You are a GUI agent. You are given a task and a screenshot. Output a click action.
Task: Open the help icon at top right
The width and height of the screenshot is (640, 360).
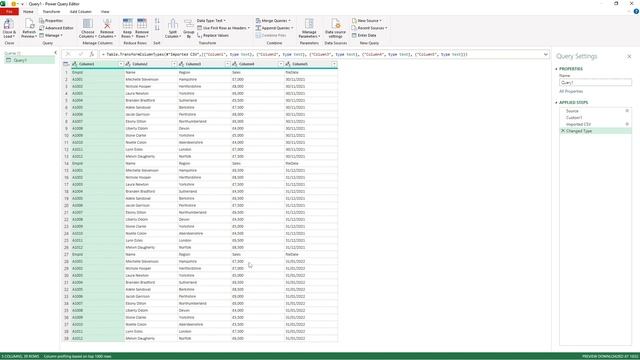pyautogui.click(x=636, y=11)
